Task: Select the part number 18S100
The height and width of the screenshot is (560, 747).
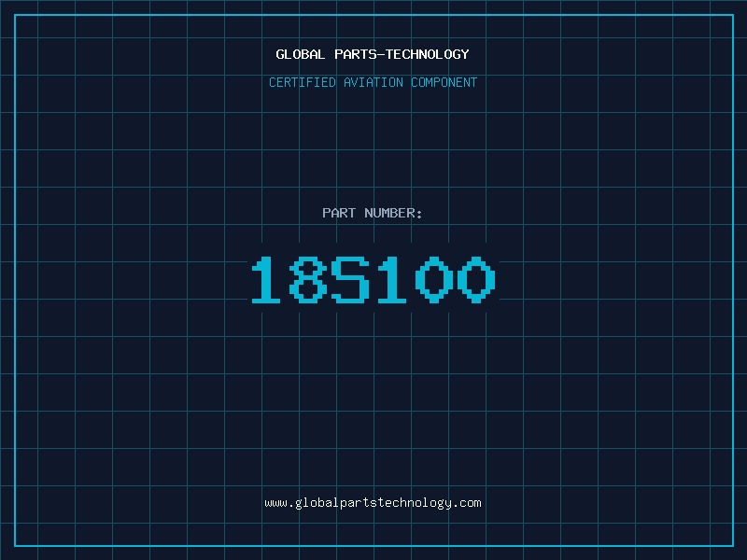Action: [x=373, y=279]
